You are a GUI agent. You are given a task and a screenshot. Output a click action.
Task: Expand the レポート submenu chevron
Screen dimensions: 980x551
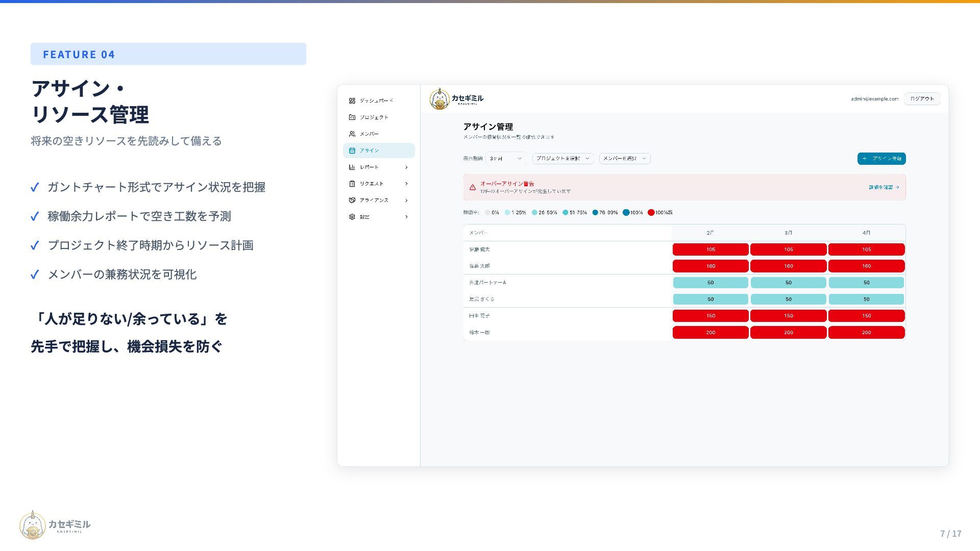point(406,167)
